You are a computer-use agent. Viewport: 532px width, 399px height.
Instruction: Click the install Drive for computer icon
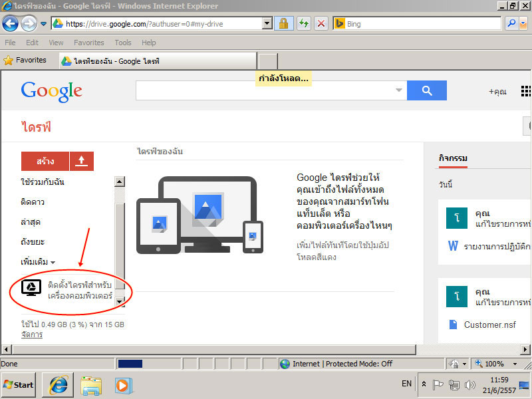tap(31, 288)
